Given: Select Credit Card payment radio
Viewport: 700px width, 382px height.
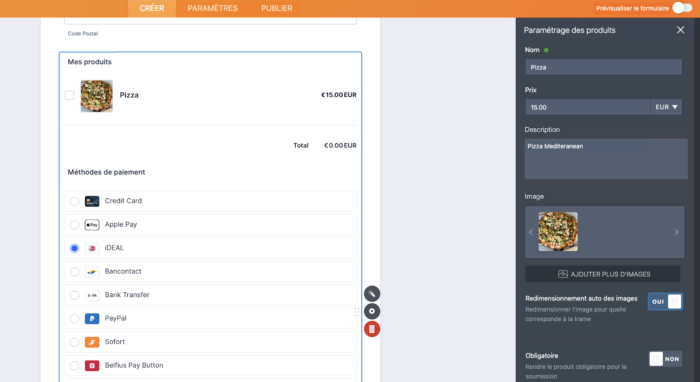Looking at the screenshot, I should coord(75,201).
